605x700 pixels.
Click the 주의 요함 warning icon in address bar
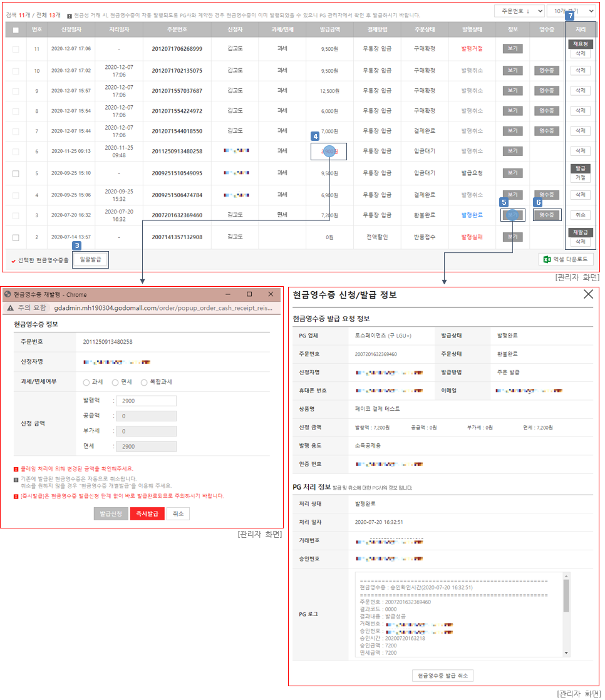[x=10, y=308]
